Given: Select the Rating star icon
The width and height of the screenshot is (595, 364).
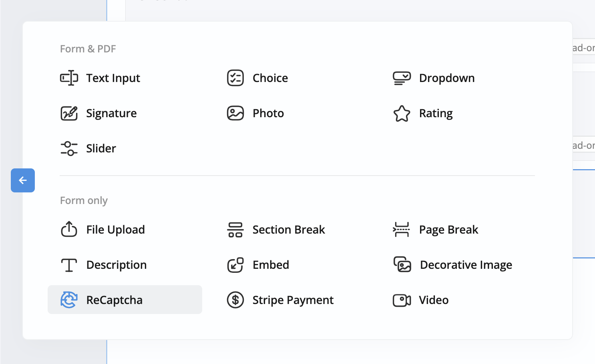Looking at the screenshot, I should 402,114.
